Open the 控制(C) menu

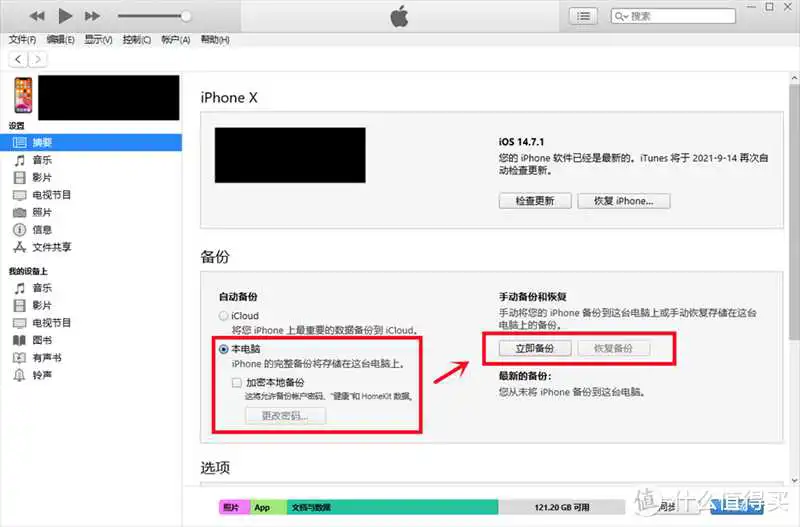[136, 39]
